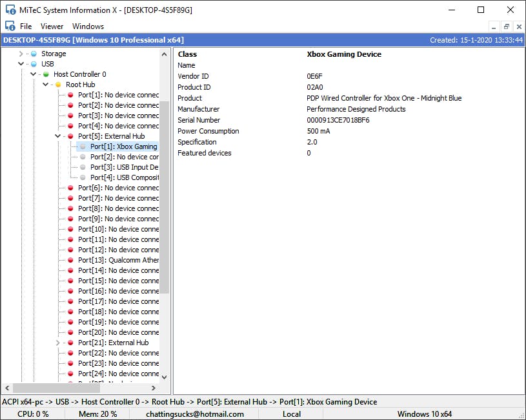
Task: Select Port[9]: No device connected
Action: pyautogui.click(x=118, y=219)
